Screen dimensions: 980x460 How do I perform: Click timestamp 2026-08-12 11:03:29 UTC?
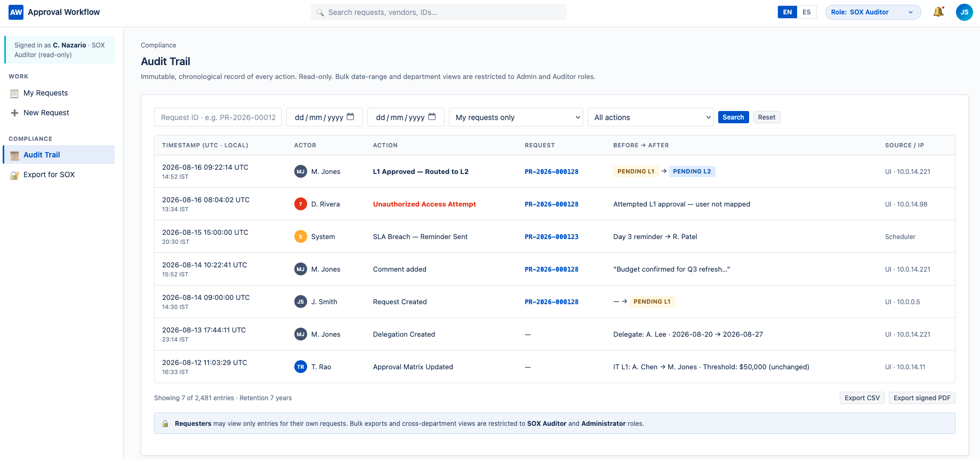(x=205, y=363)
